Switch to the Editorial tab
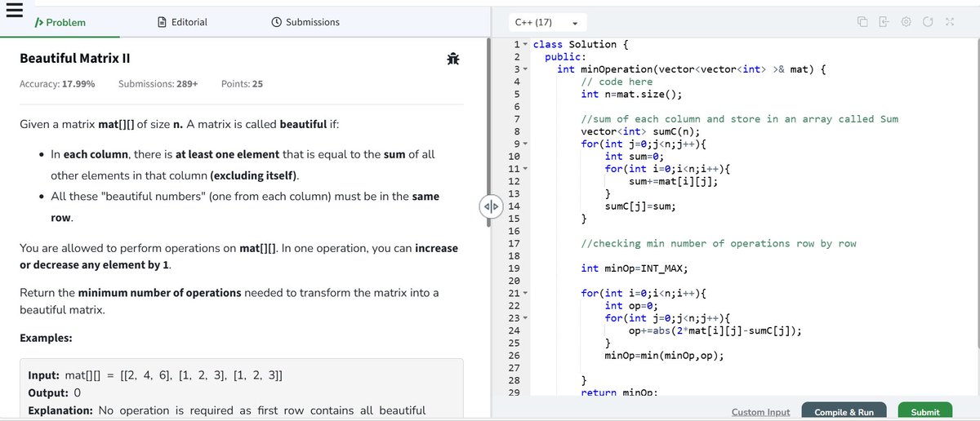 click(x=181, y=22)
